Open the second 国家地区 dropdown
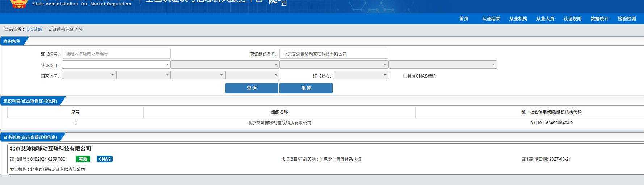The width and height of the screenshot is (644, 185). [143, 75]
